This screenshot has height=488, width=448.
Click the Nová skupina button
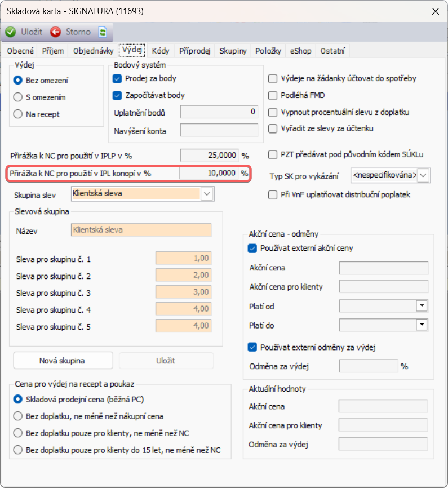[63, 361]
